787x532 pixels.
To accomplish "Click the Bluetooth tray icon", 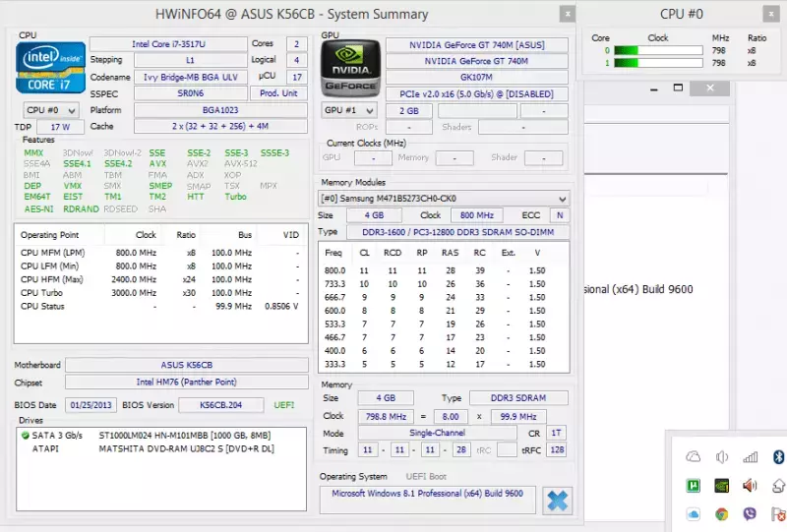I will click(x=778, y=456).
